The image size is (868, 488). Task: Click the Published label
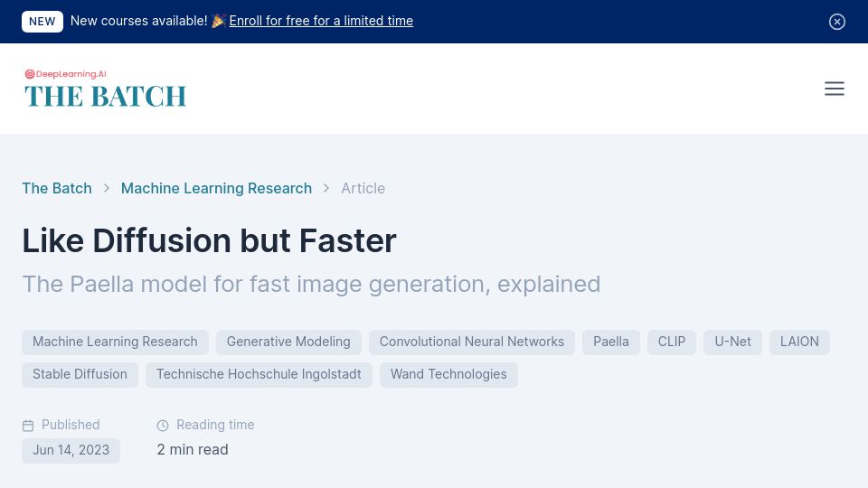pos(71,425)
